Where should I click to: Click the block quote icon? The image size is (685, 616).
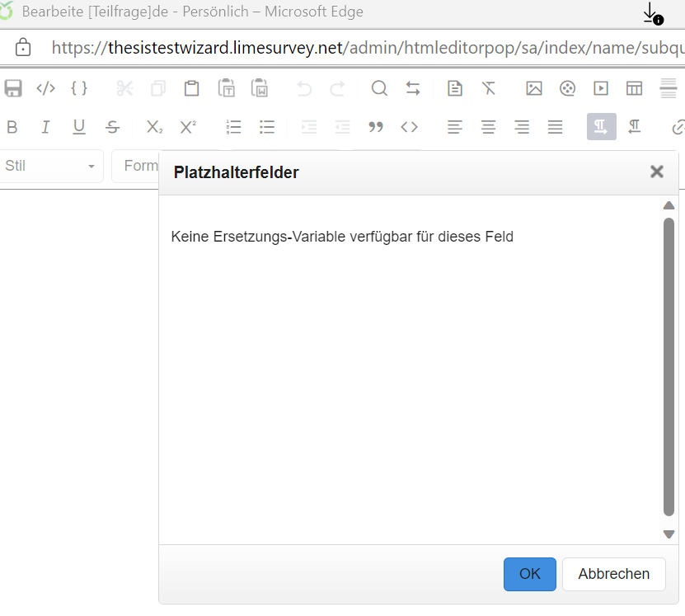[376, 127]
